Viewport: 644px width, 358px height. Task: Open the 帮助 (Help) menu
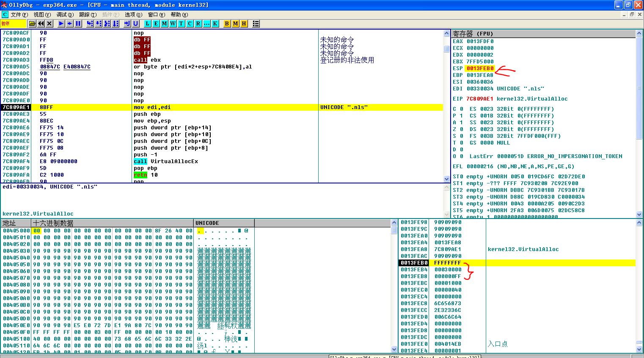coord(179,14)
